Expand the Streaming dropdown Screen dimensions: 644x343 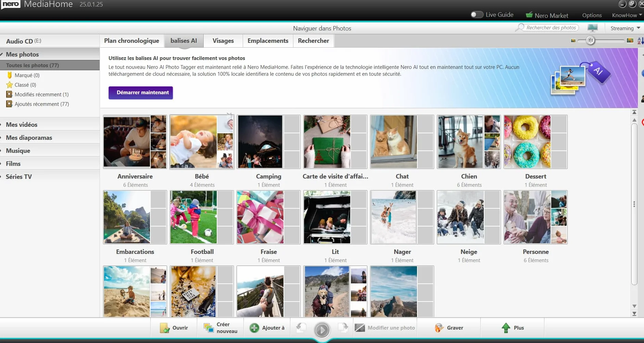click(x=625, y=28)
